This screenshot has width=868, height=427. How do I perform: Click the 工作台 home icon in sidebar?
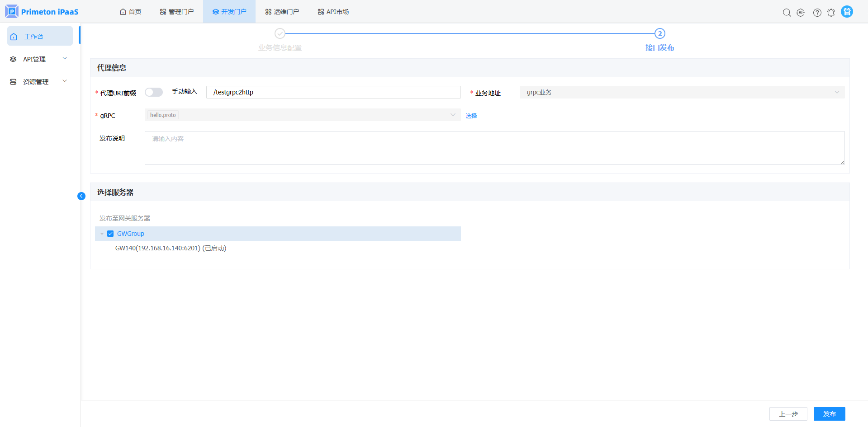pos(14,37)
